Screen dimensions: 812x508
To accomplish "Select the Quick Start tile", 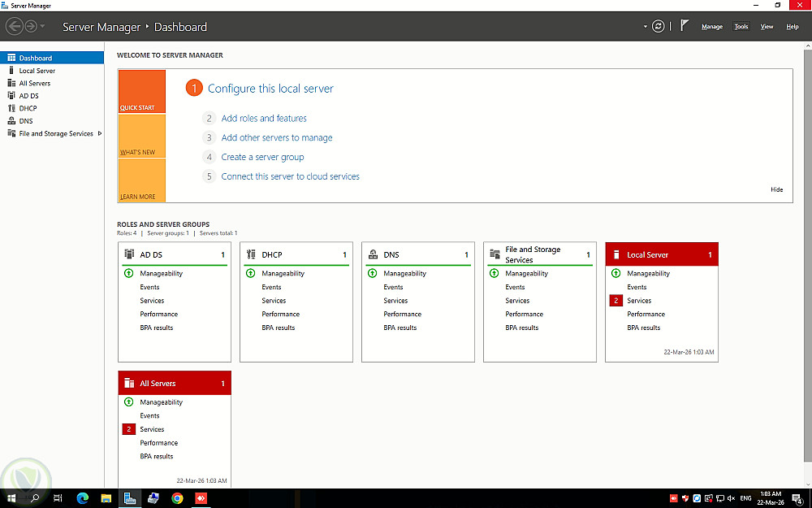I will pyautogui.click(x=142, y=91).
